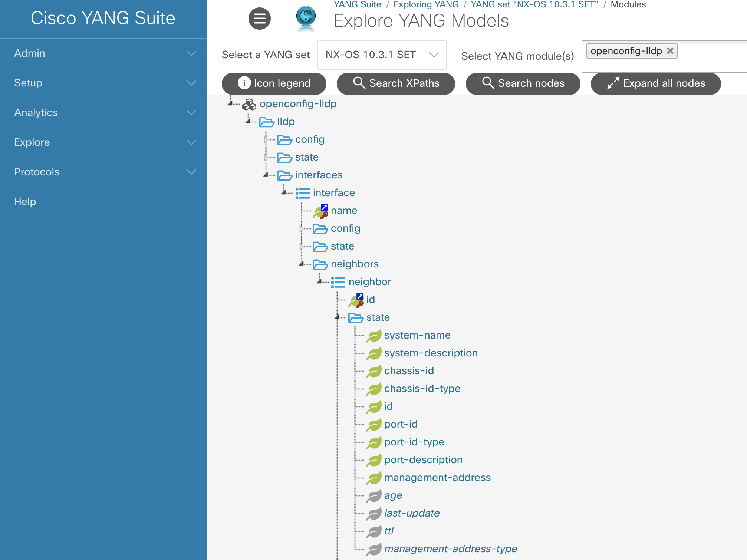The width and height of the screenshot is (747, 560).
Task: Click the port-id leaf icon
Action: pyautogui.click(x=374, y=425)
